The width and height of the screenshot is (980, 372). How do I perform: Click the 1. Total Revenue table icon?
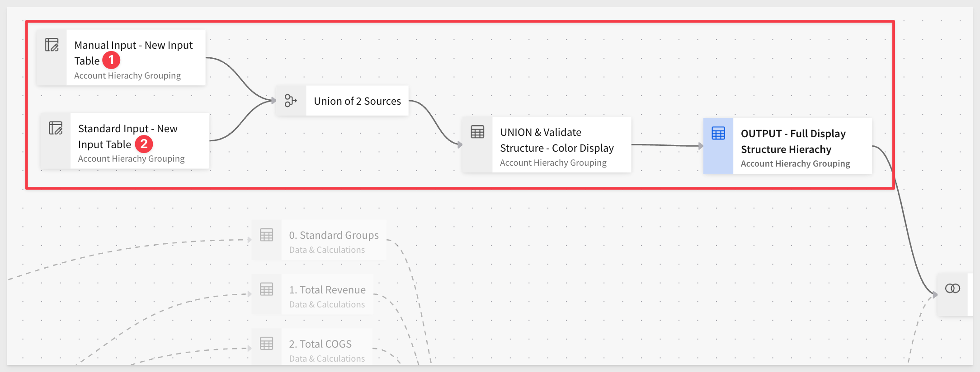point(267,289)
